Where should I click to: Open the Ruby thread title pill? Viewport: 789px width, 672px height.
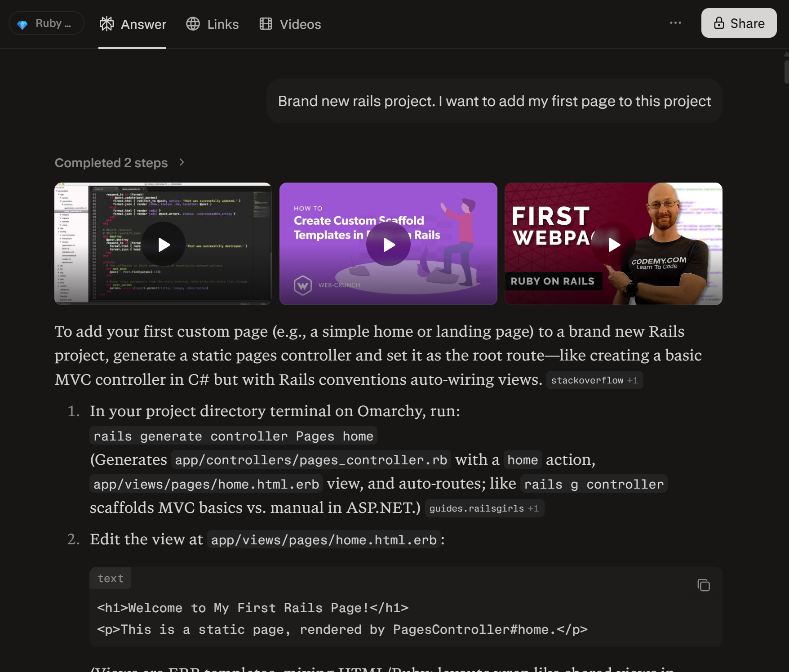coord(46,23)
